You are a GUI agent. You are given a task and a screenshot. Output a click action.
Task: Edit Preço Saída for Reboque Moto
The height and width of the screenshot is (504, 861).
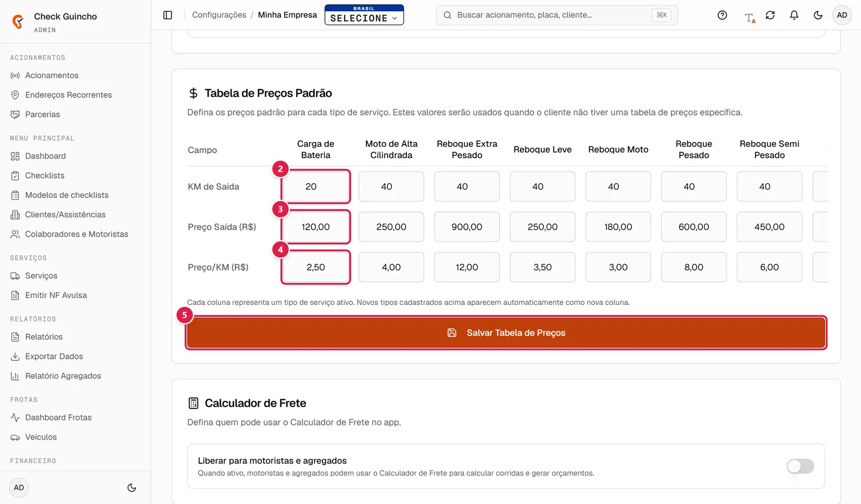pyautogui.click(x=618, y=227)
